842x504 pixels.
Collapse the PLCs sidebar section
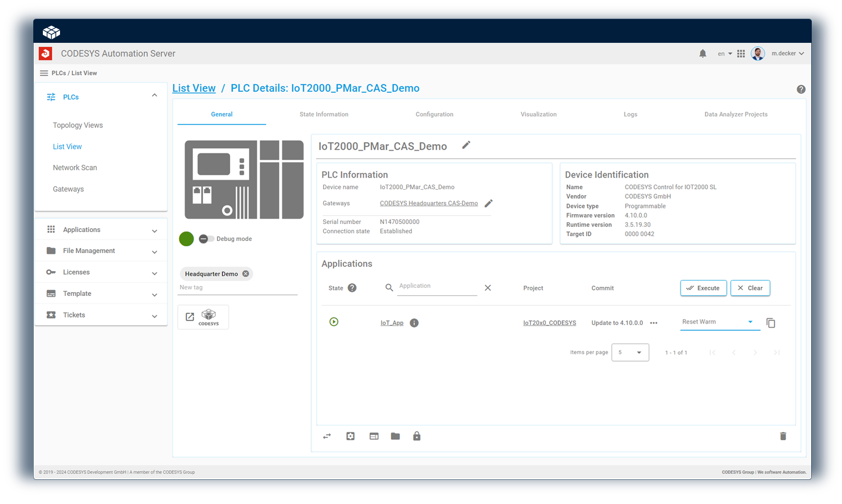[154, 95]
